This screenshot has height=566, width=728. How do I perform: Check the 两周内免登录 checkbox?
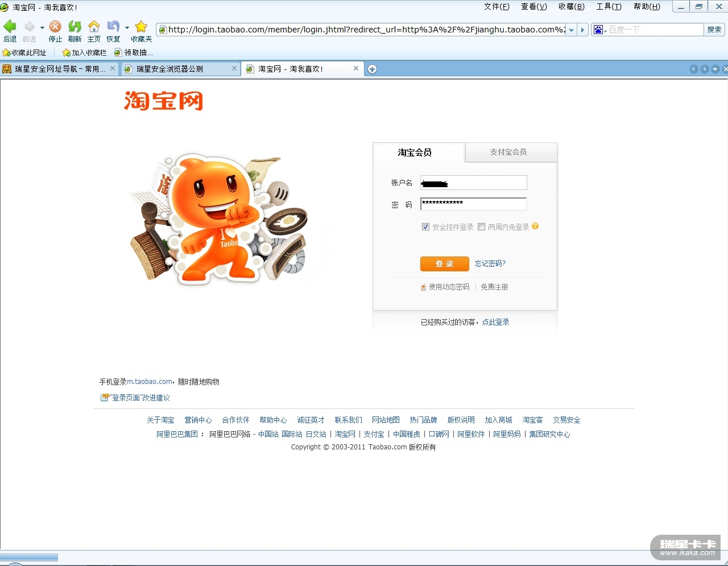coord(482,227)
